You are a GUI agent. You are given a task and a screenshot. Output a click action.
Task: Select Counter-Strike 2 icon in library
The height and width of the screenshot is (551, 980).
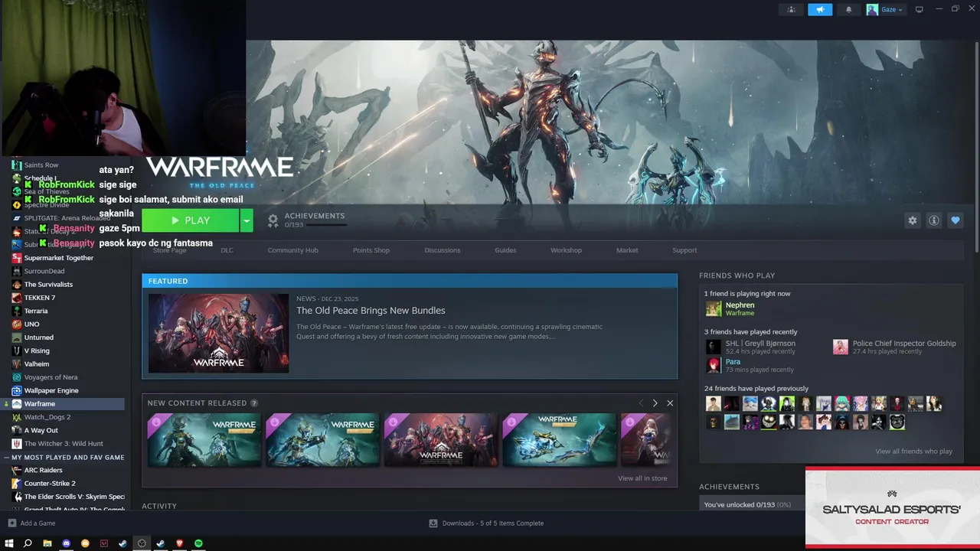pos(17,484)
